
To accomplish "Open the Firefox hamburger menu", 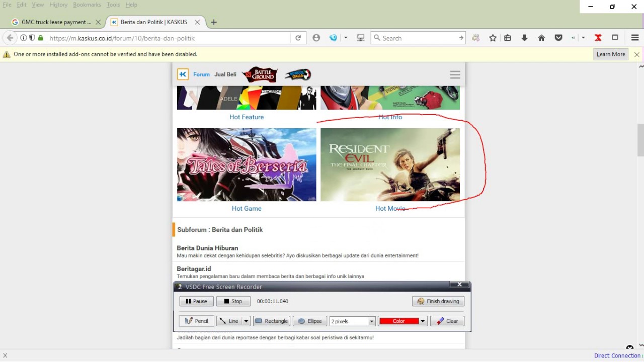I will coord(635,38).
